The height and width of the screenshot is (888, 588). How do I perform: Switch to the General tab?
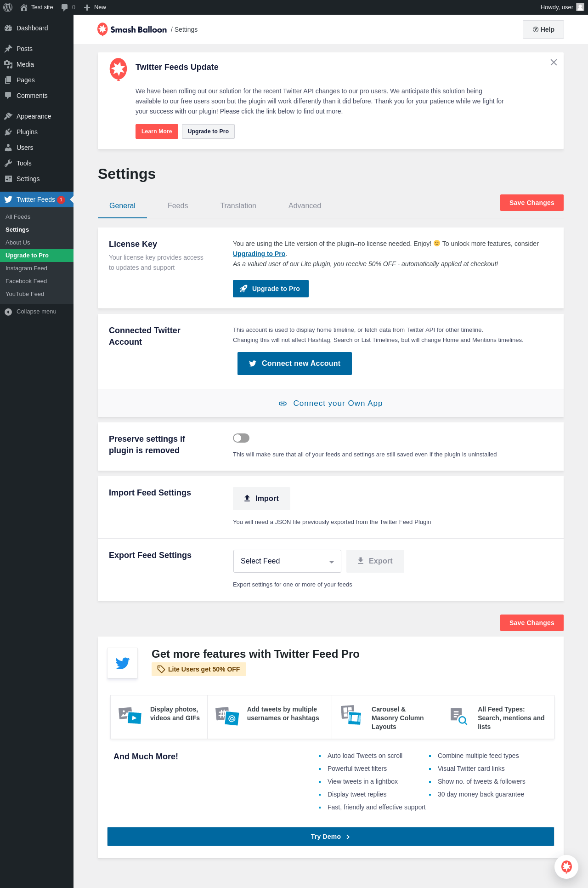click(x=122, y=206)
